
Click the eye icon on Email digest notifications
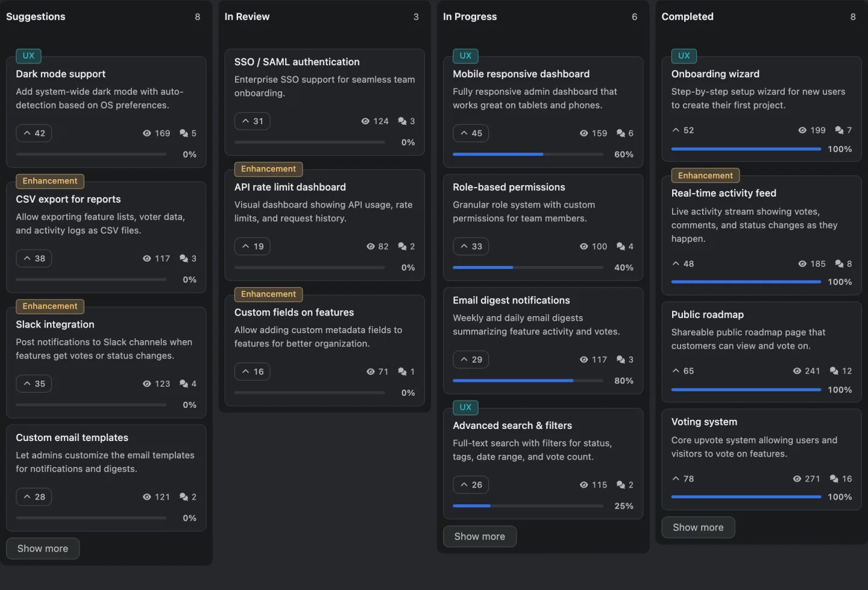click(x=583, y=360)
